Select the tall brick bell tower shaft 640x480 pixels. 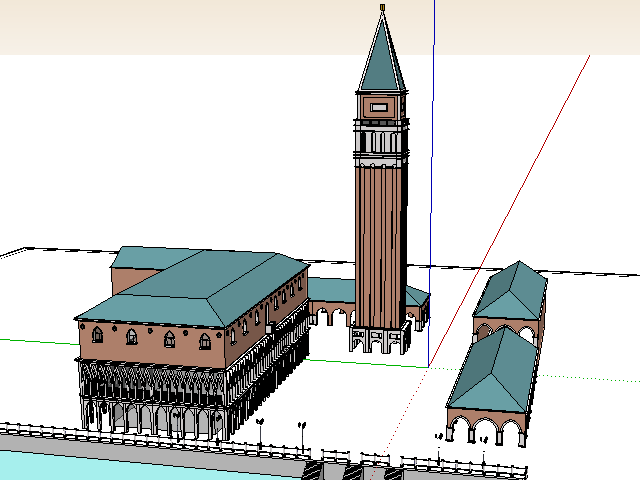tap(380, 247)
